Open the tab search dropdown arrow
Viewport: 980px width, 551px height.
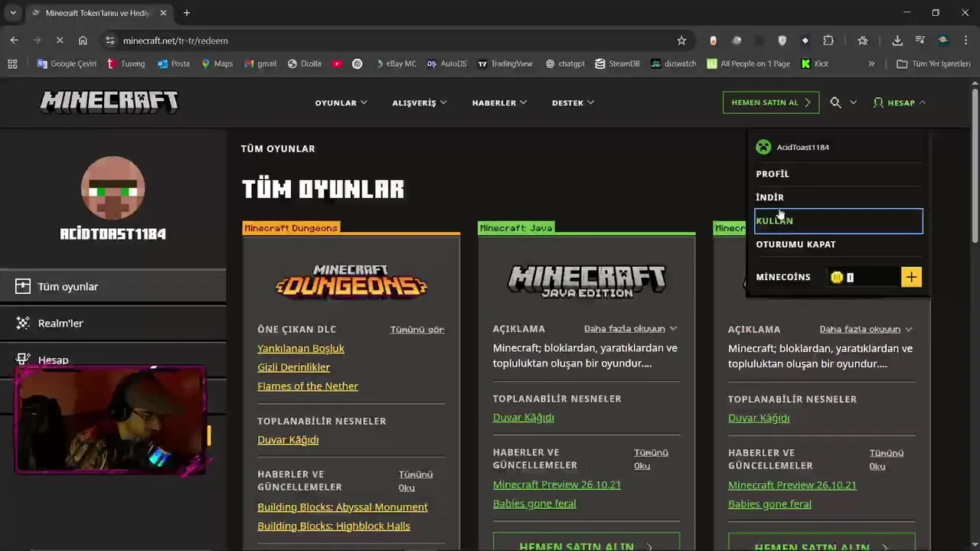click(12, 13)
